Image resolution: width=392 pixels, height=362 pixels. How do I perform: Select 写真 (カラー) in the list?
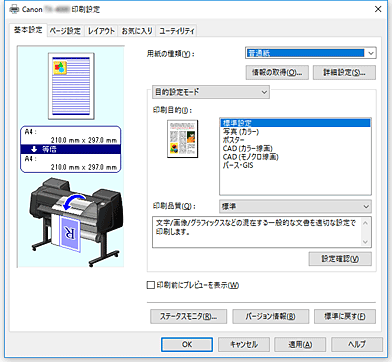295,132
